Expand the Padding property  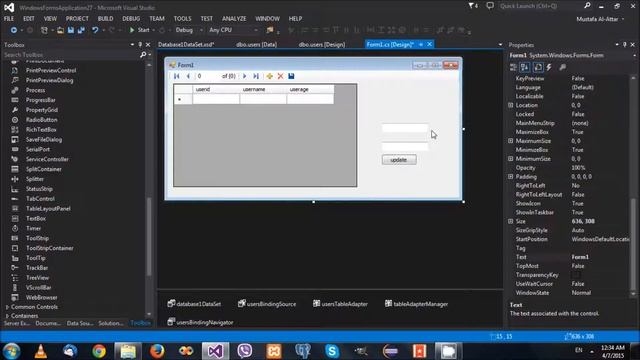[x=511, y=176]
